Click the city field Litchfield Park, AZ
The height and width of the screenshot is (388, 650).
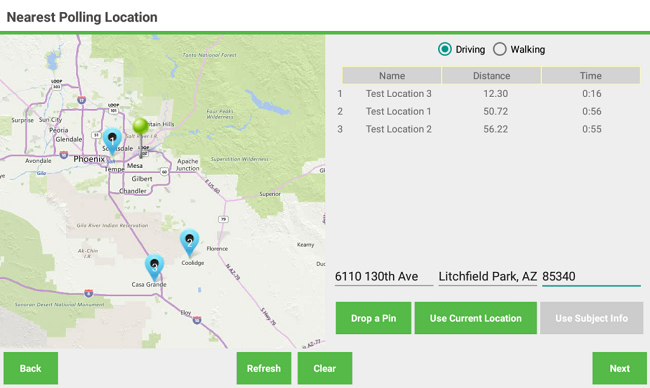[488, 276]
